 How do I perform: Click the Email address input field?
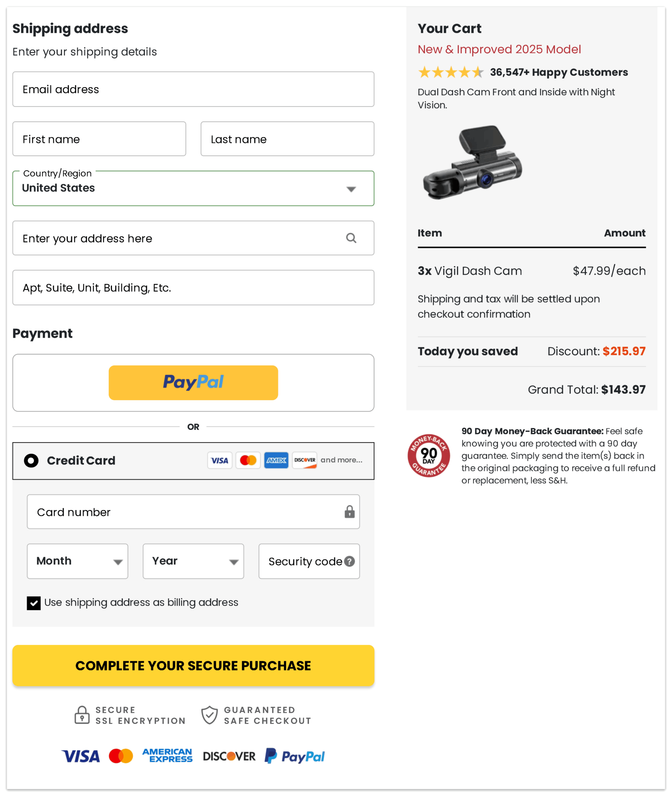pos(193,89)
